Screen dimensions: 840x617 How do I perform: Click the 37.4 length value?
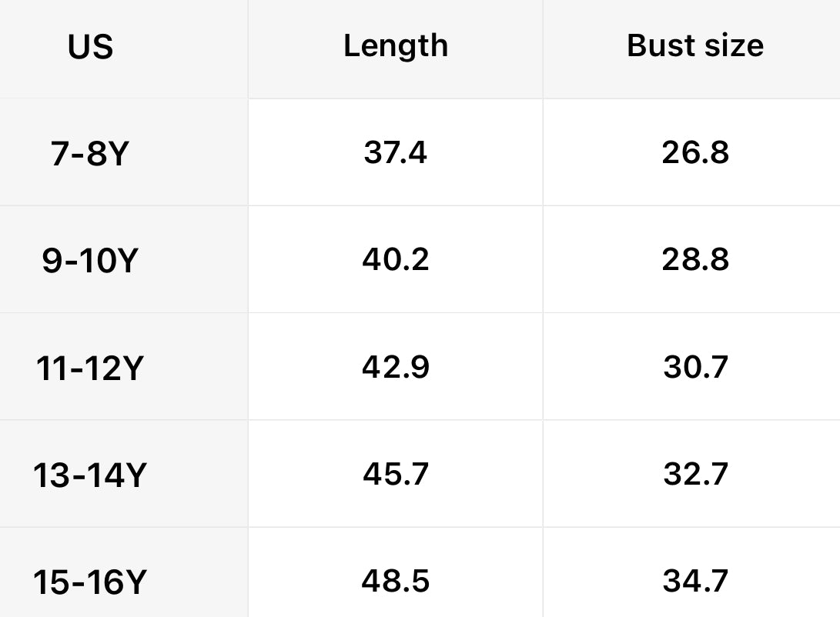pyautogui.click(x=395, y=153)
